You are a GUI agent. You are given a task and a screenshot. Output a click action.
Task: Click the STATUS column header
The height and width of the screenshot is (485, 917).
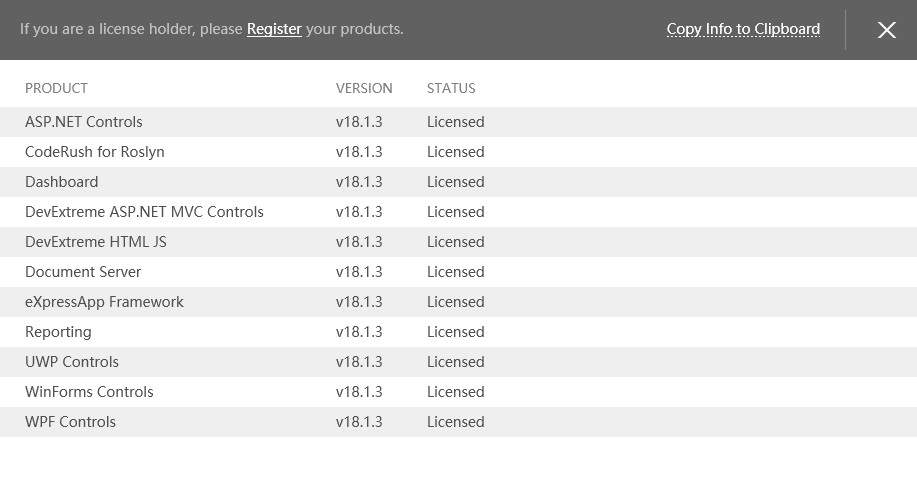(x=451, y=88)
